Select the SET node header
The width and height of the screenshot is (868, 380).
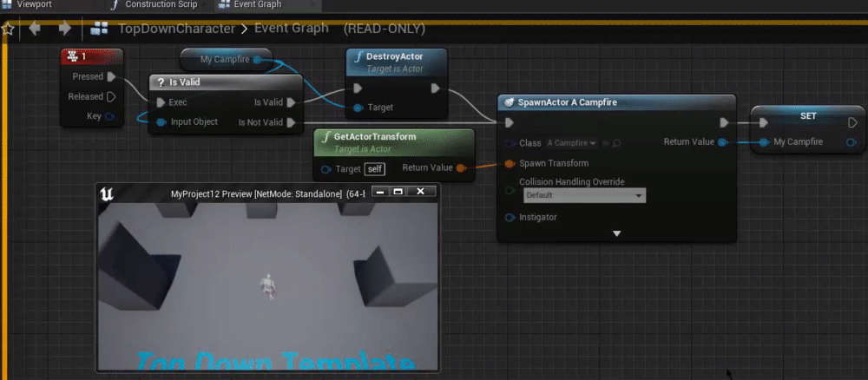coord(807,116)
